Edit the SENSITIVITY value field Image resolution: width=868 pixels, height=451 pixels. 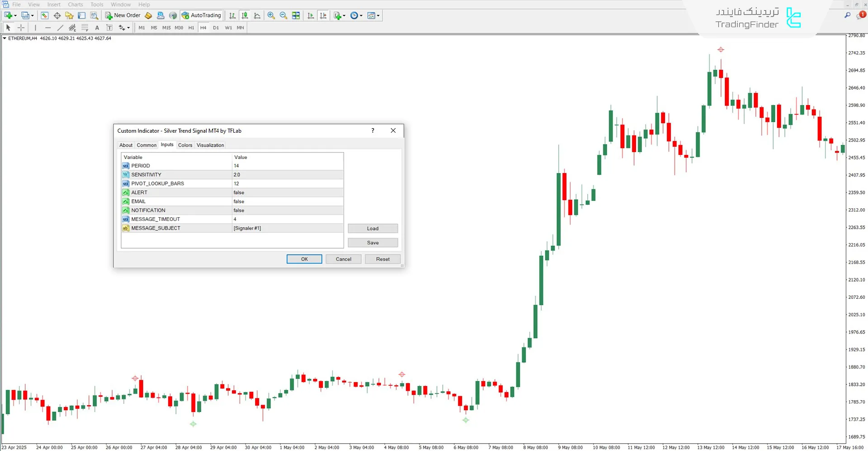[x=287, y=174]
